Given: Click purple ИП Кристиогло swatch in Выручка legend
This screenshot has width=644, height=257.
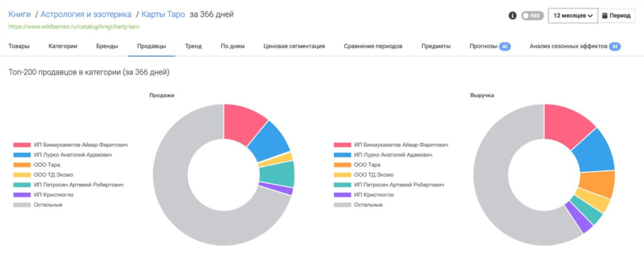Looking at the screenshot, I should (x=342, y=195).
